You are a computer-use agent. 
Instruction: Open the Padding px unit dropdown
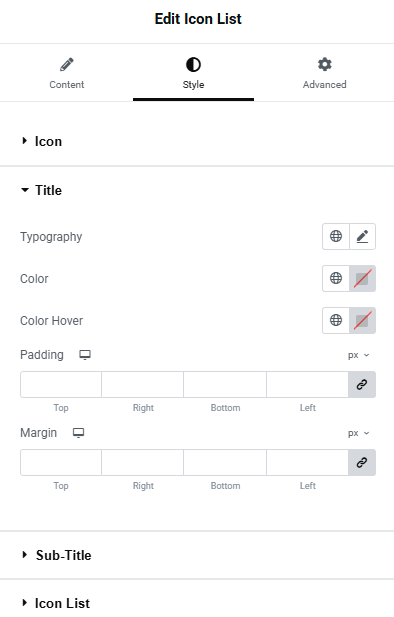click(x=359, y=355)
